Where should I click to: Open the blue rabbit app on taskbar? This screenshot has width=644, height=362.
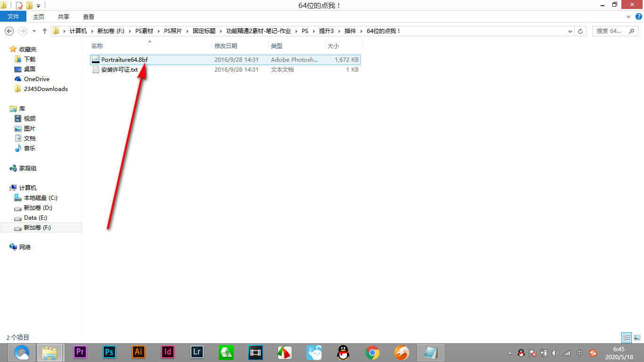[314, 352]
